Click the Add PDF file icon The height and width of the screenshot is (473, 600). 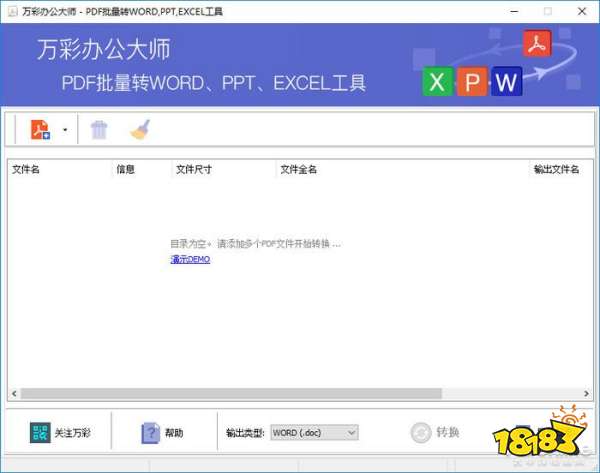click(41, 129)
